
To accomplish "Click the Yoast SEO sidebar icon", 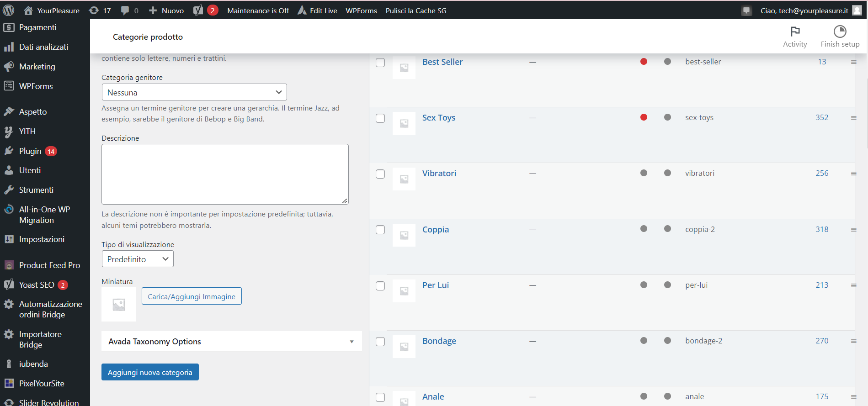I will [9, 285].
